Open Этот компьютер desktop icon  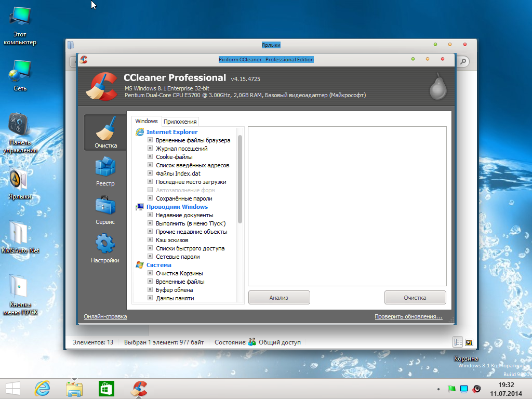tap(20, 25)
